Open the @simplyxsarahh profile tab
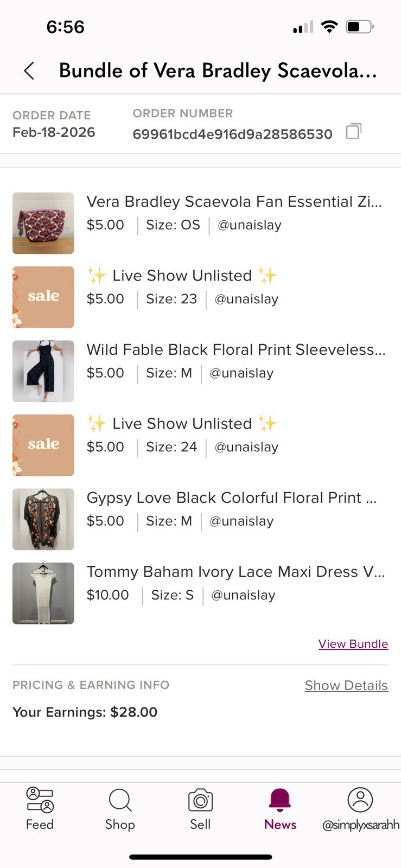The height and width of the screenshot is (868, 401). click(x=360, y=808)
